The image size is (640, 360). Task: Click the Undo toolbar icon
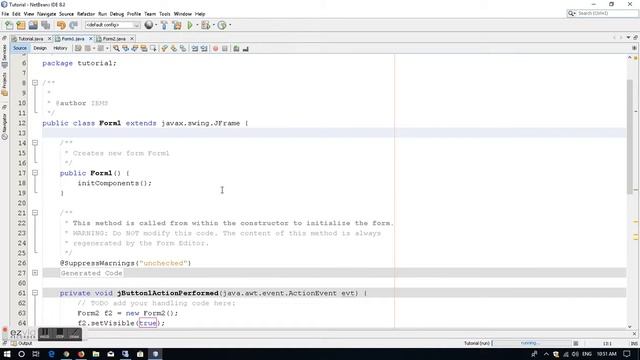click(x=61, y=25)
